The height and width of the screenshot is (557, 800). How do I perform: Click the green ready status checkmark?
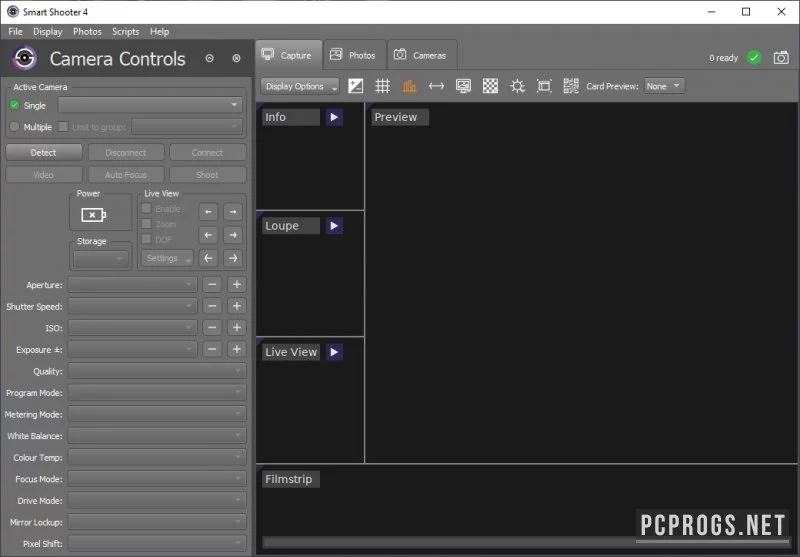coord(754,58)
